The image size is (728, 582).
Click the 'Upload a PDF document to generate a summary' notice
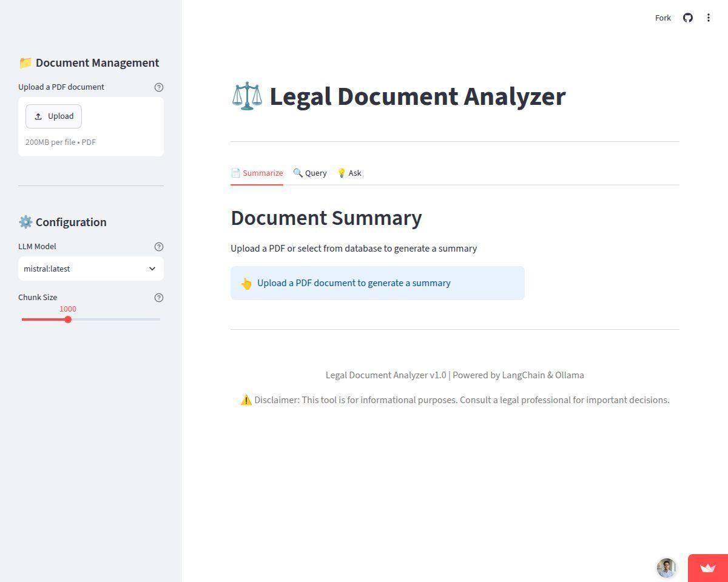pos(377,283)
